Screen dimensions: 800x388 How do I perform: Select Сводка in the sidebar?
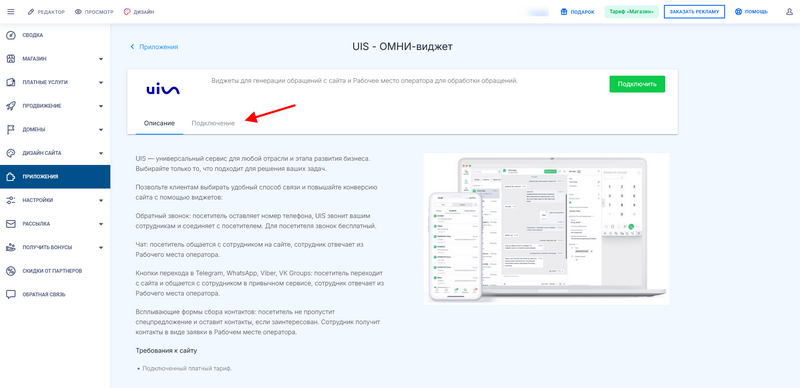(55, 35)
